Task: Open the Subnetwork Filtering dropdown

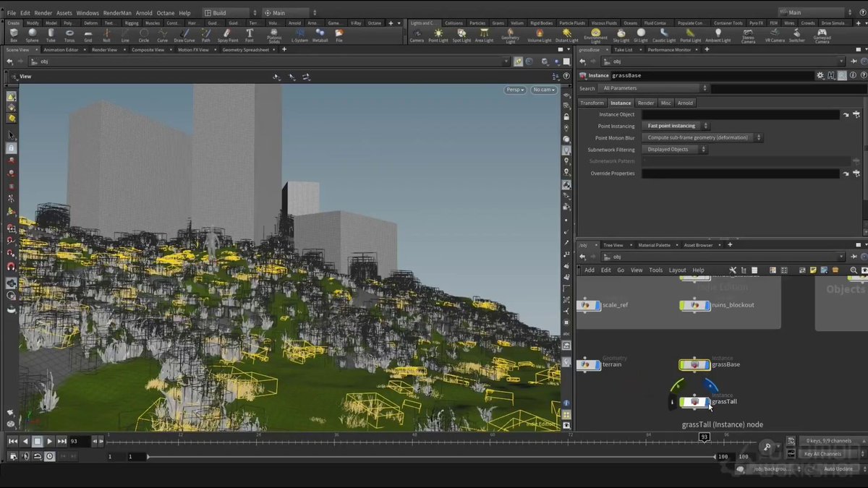Action: 675,150
